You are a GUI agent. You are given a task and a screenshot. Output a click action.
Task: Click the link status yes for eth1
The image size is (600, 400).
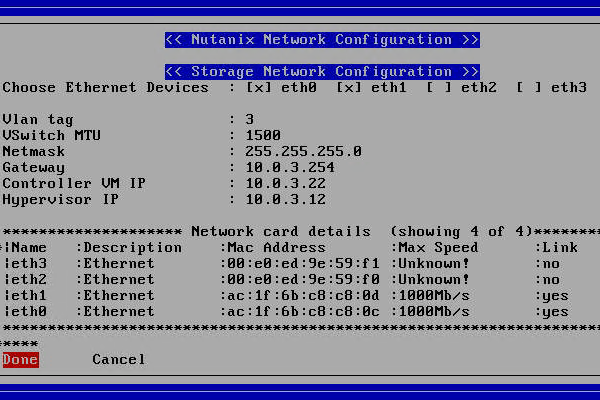click(555, 297)
